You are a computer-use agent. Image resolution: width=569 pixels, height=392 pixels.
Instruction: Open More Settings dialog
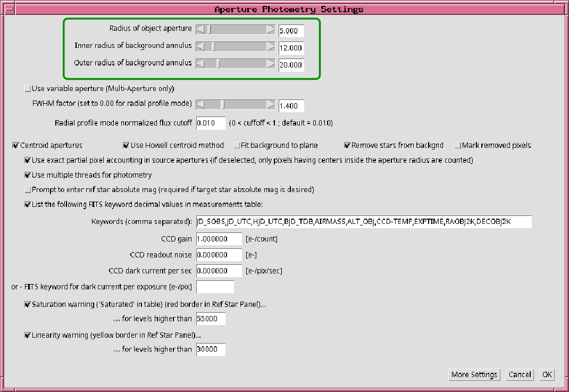coord(474,374)
